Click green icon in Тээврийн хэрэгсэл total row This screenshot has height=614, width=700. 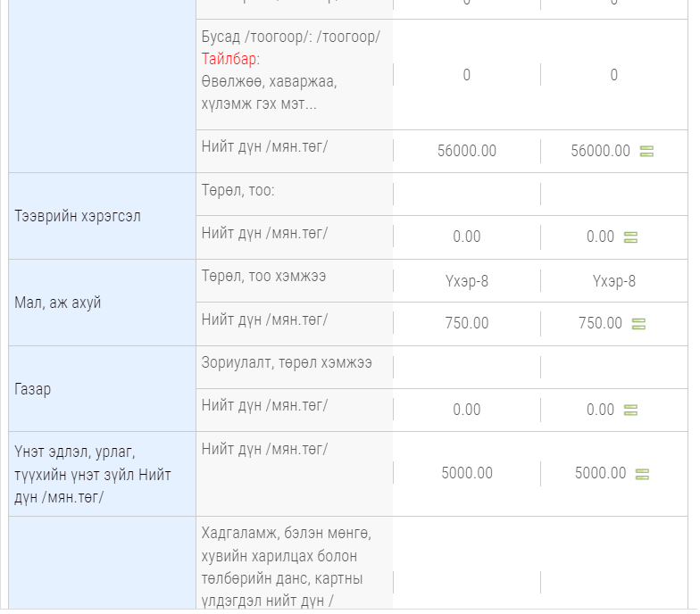coord(630,237)
